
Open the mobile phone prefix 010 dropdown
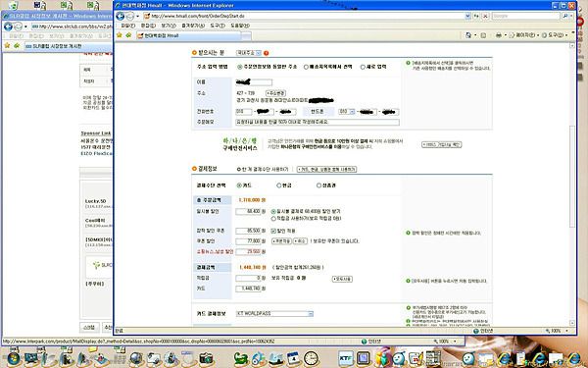tap(347, 112)
